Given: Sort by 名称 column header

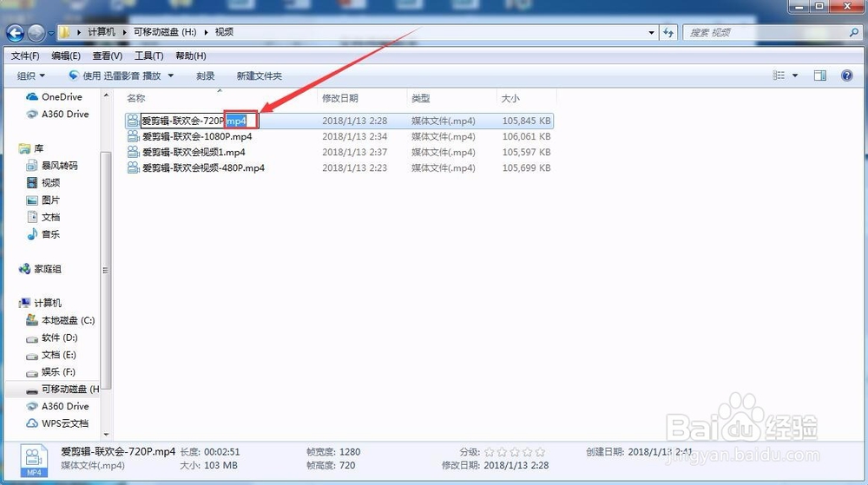Looking at the screenshot, I should [135, 98].
